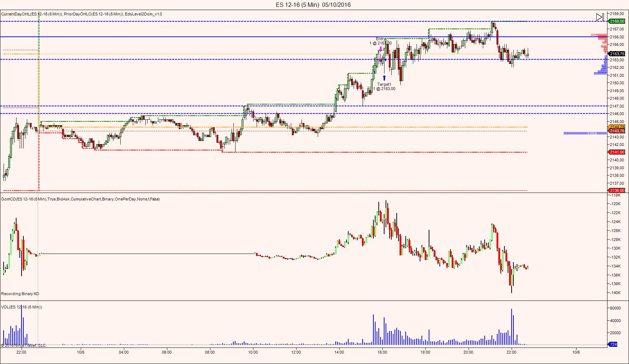Click the dark red 2143,75 price marker

point(617,131)
